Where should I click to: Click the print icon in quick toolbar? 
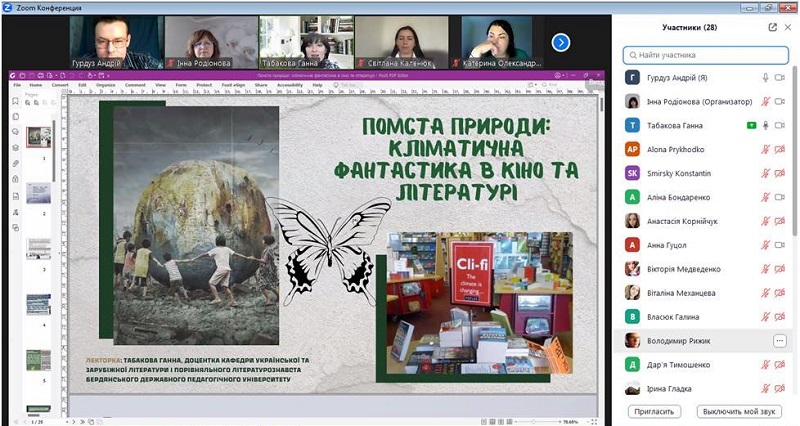tap(41, 76)
